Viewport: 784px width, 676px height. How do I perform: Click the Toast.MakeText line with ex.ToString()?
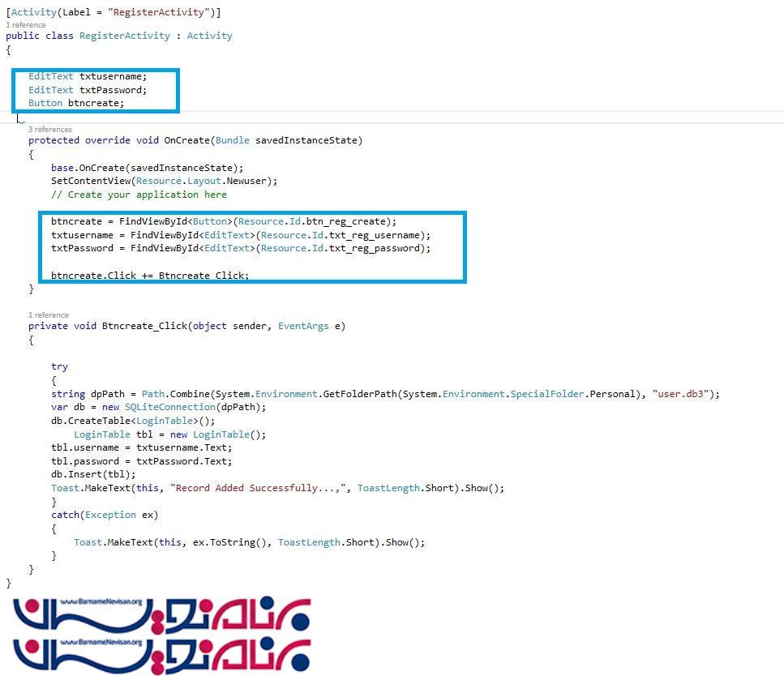(x=250, y=542)
